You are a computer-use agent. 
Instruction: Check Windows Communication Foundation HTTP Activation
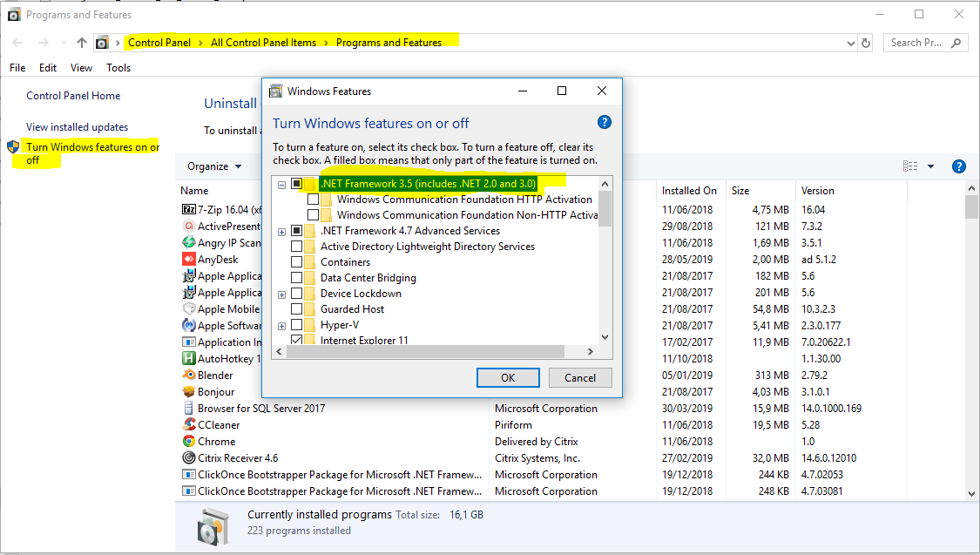tap(313, 200)
